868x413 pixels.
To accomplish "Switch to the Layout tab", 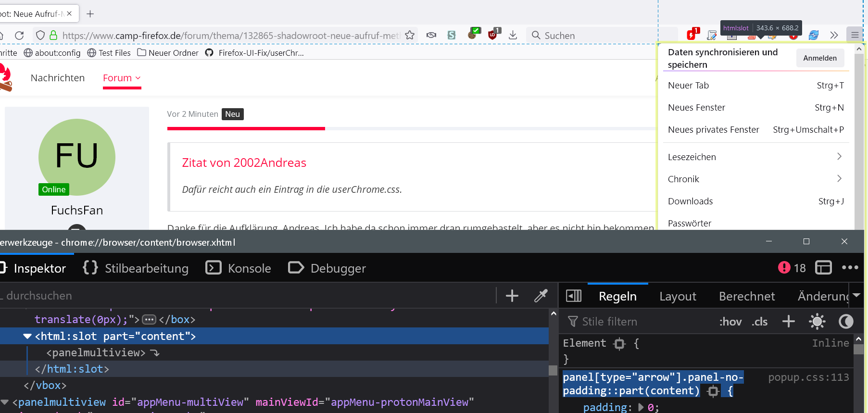I will [x=678, y=296].
